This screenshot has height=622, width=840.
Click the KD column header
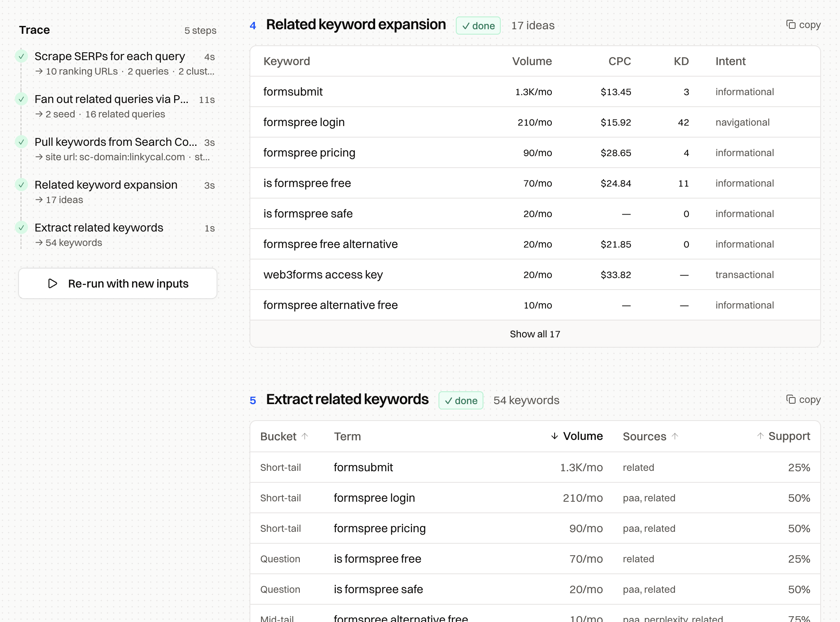tap(681, 61)
